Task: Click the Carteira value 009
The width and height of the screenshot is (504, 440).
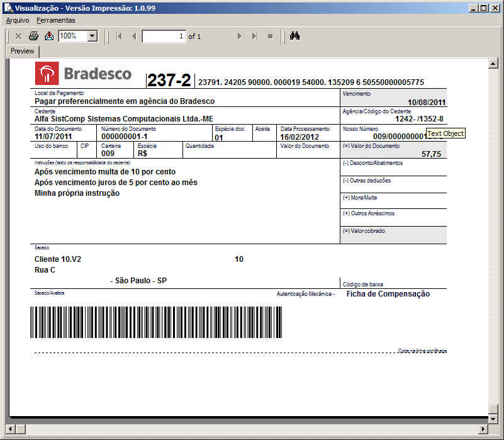Action: [108, 154]
